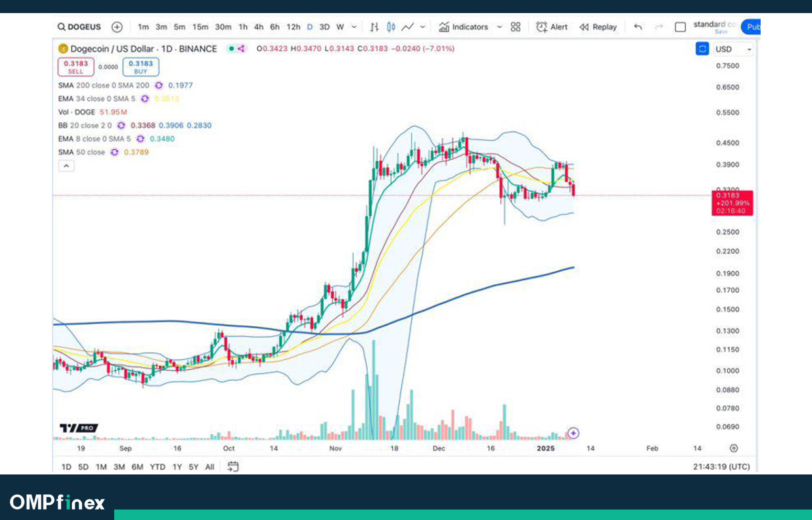Set date range to 1M
The height and width of the screenshot is (520, 812).
pos(101,467)
